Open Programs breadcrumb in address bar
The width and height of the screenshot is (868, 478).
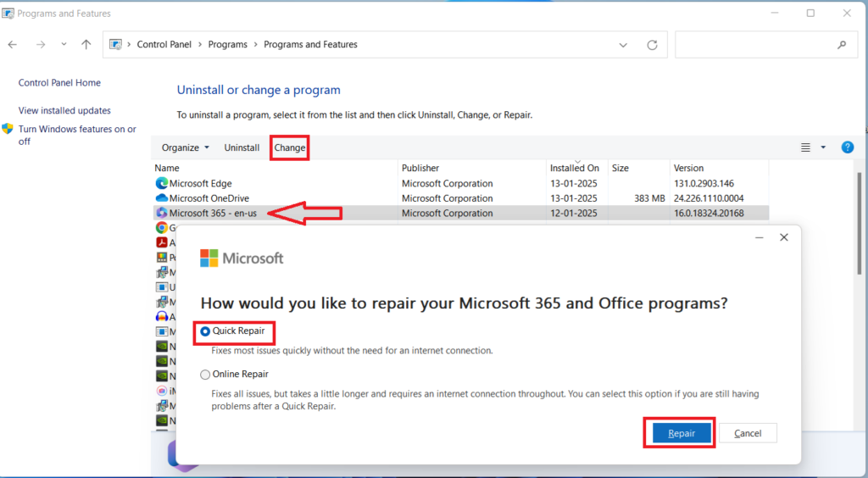click(x=227, y=44)
